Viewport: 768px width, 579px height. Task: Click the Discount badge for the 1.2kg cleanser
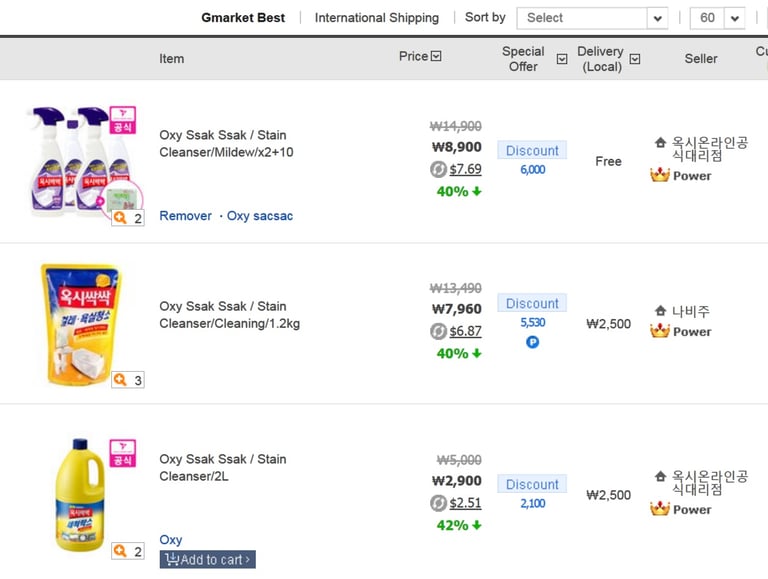click(x=532, y=303)
